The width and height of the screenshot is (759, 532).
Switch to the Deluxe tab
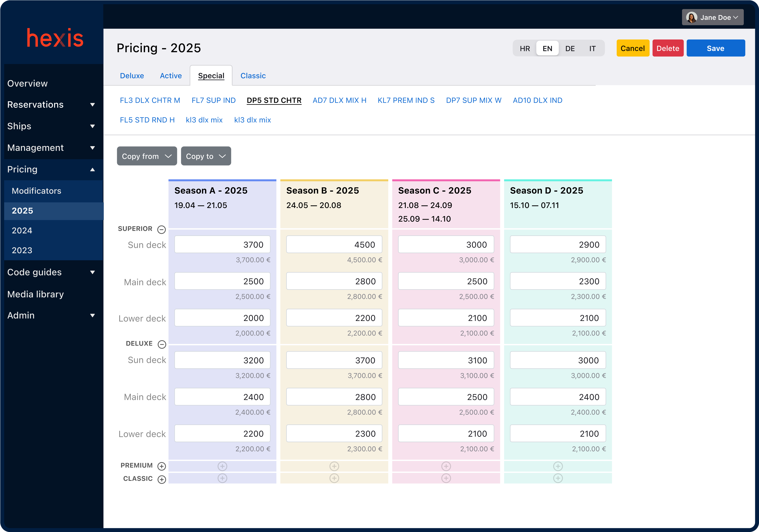132,76
